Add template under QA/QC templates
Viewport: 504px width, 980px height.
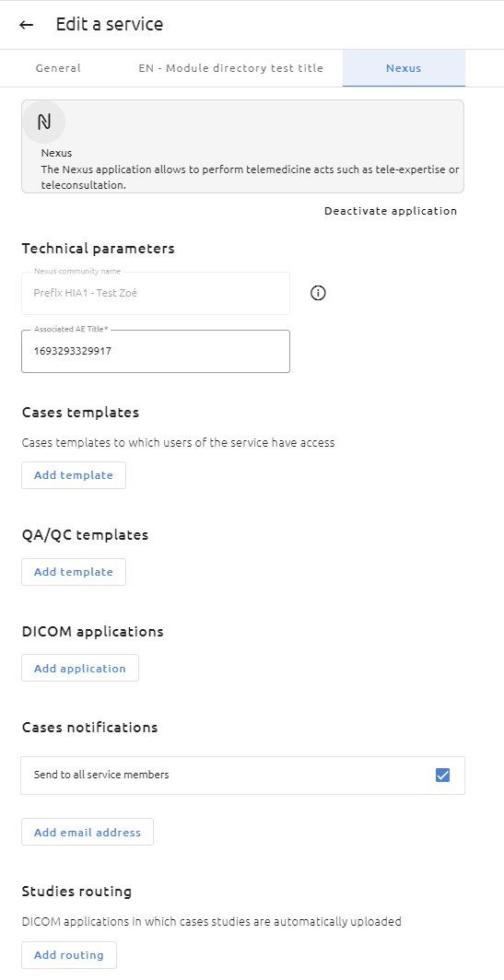pos(74,572)
